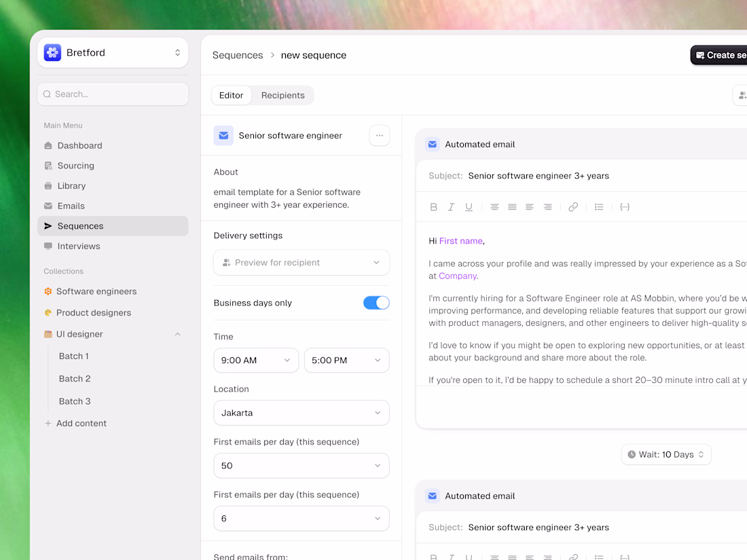Click the Product designers palette icon

(x=48, y=313)
